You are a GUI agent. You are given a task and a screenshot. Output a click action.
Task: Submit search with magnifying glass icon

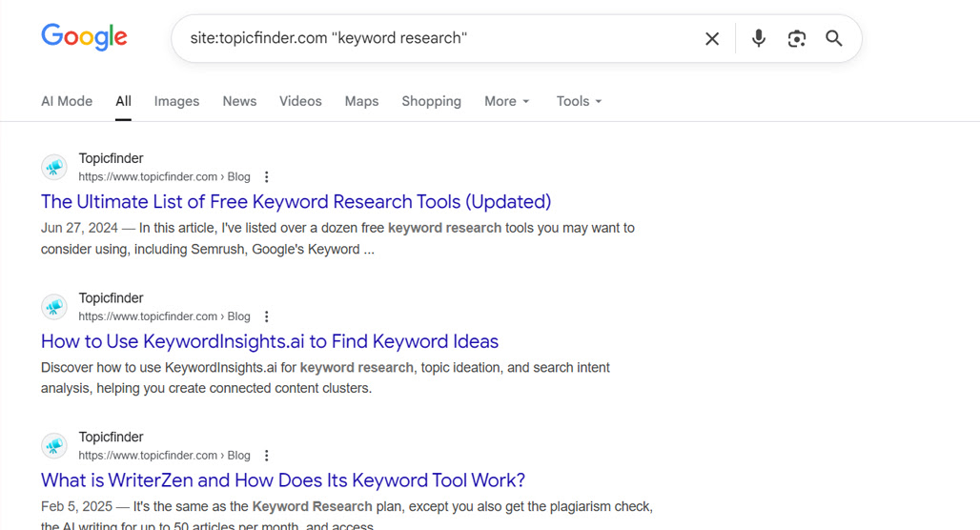click(x=834, y=38)
